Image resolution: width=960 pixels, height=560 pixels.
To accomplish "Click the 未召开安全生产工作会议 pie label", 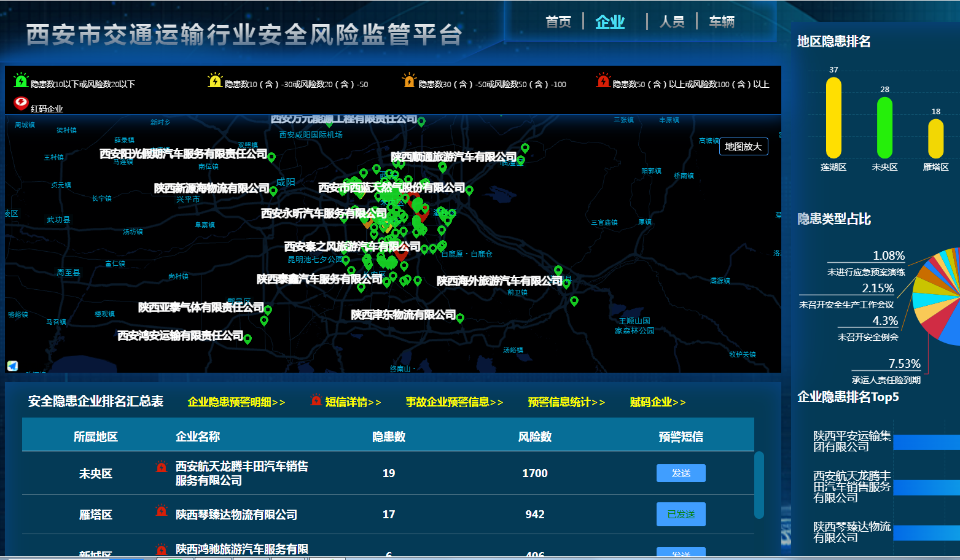I will 846,305.
